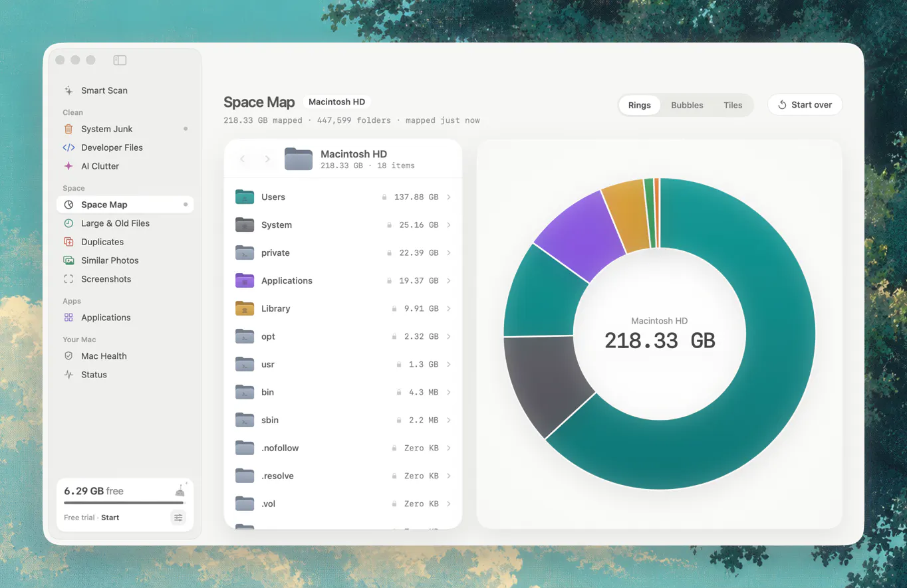Expand the private folder chevron
Viewport: 907px width, 588px height.
tap(449, 253)
